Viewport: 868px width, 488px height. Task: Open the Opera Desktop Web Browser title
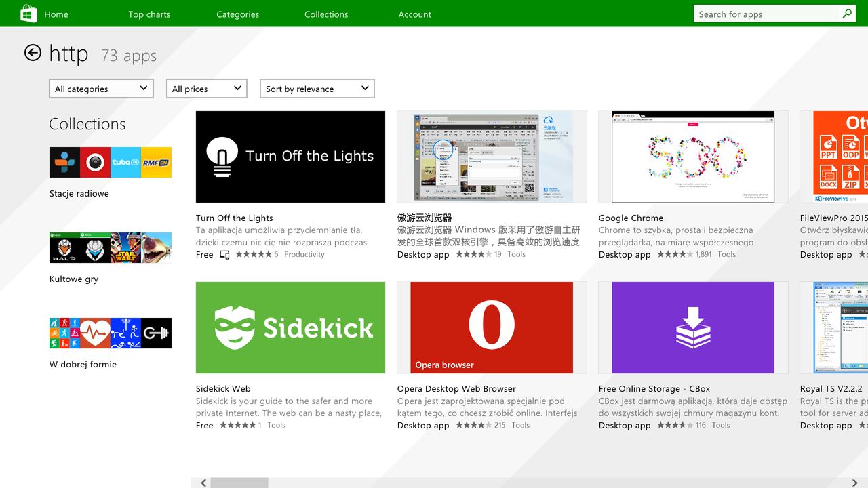coord(457,388)
